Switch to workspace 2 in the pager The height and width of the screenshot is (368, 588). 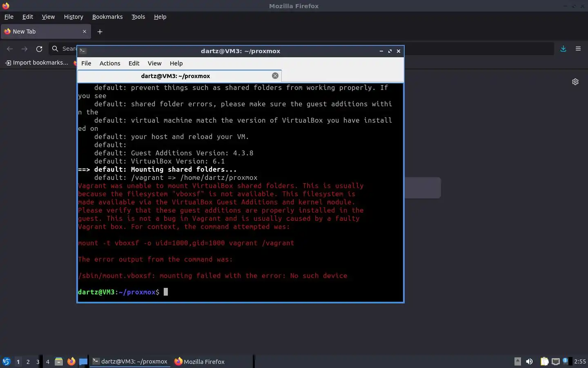click(x=28, y=361)
